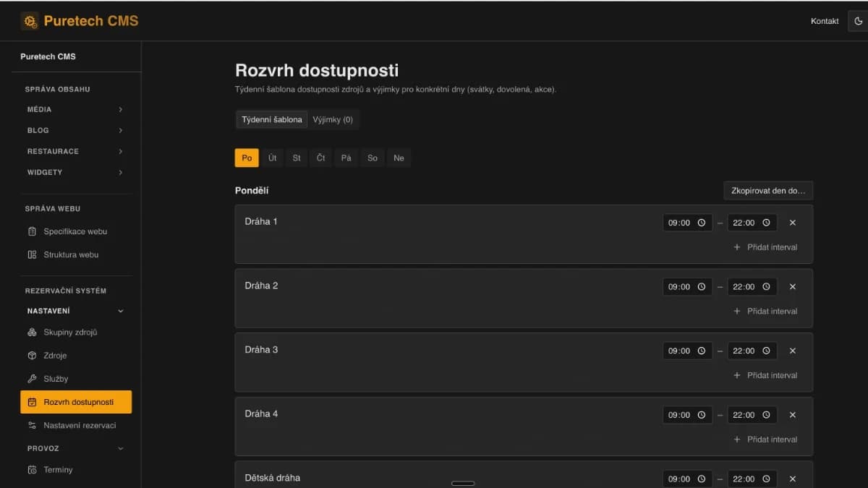Remove Dětská dráha interval with X
Screen dimensions: 868x488
(x=793, y=479)
